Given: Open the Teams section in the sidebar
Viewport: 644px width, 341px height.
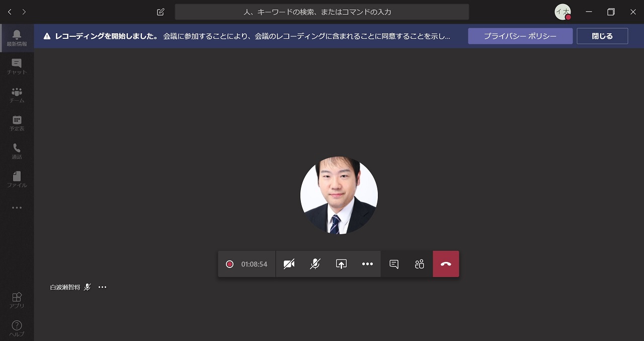Looking at the screenshot, I should pos(17,95).
